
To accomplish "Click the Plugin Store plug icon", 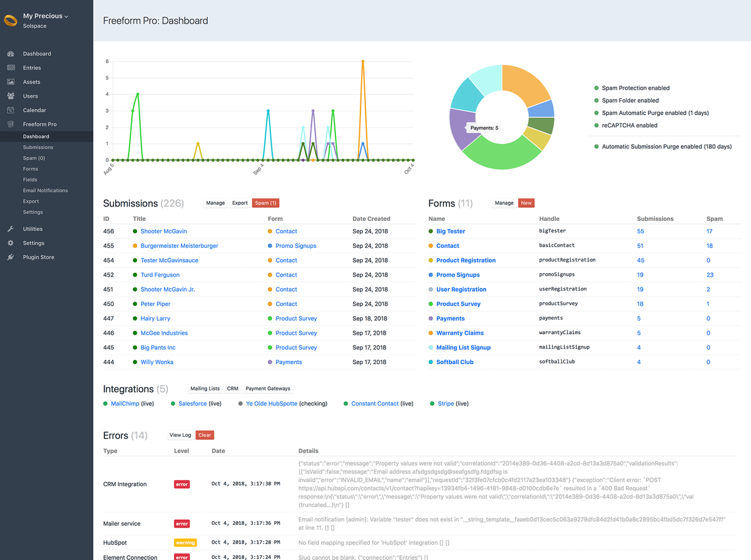I will tap(11, 257).
